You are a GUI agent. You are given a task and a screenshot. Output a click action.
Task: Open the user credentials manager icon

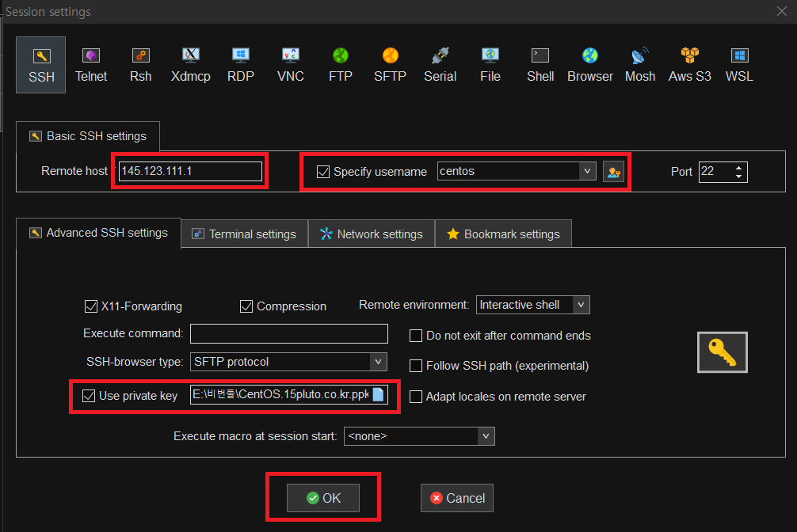coord(613,172)
